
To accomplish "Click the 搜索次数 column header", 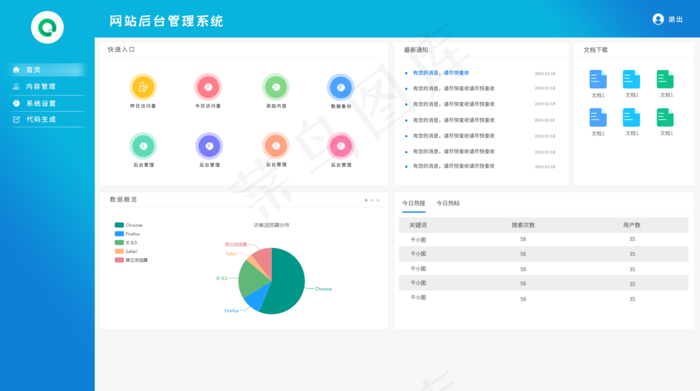I will 523,225.
